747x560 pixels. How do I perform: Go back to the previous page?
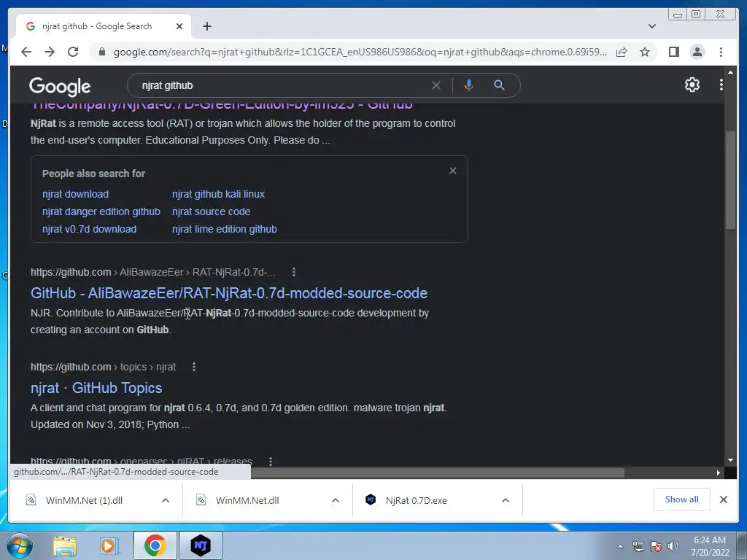pos(26,52)
